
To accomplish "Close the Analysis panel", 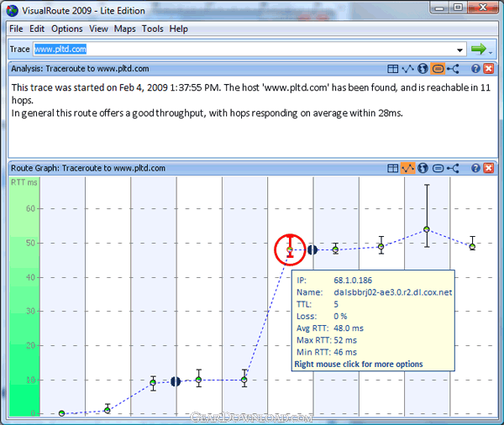I will pos(489,69).
